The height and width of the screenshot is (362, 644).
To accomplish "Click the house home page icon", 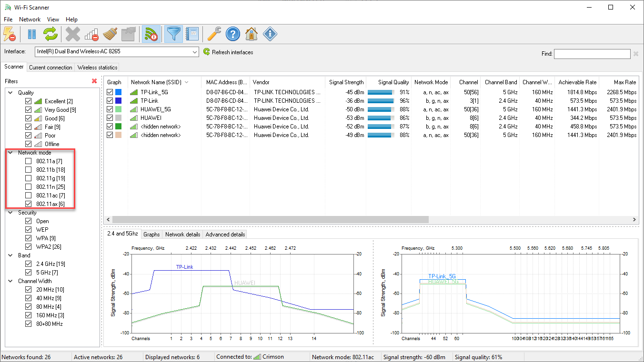I will click(x=252, y=34).
